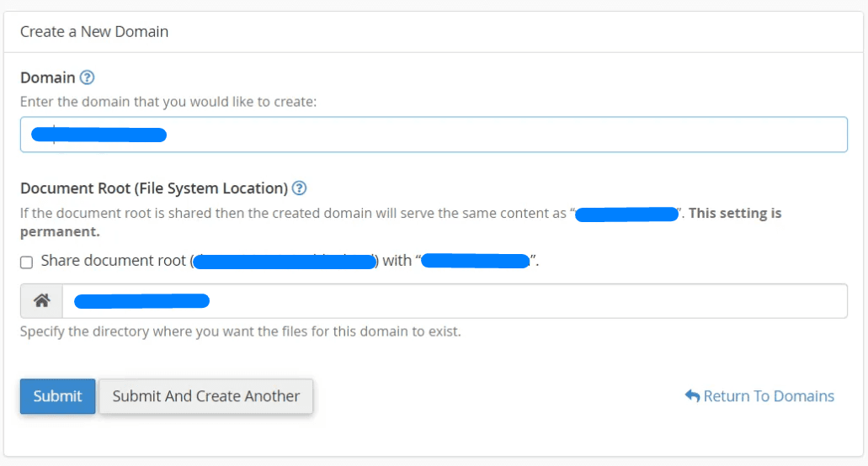Focus the Domain name input field
The image size is (868, 466).
(505, 135)
